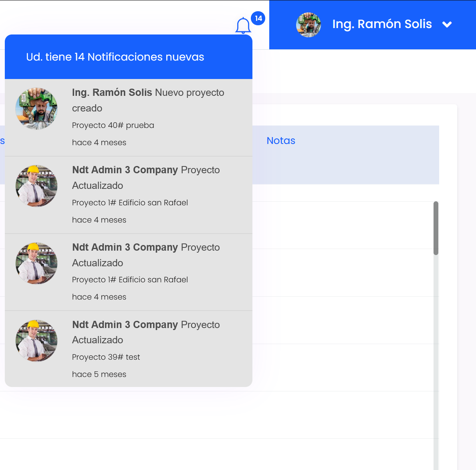Click avatar of first Edificio san Rafael notification
476x470 pixels.
pyautogui.click(x=36, y=186)
